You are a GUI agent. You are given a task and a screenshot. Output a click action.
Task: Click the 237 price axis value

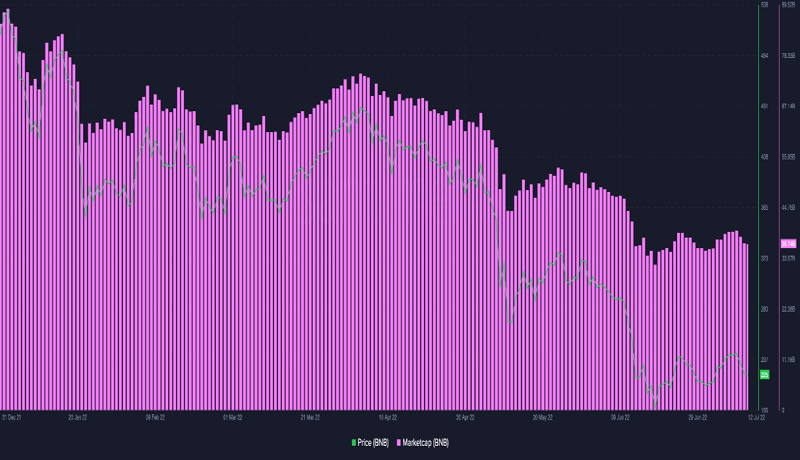764,360
